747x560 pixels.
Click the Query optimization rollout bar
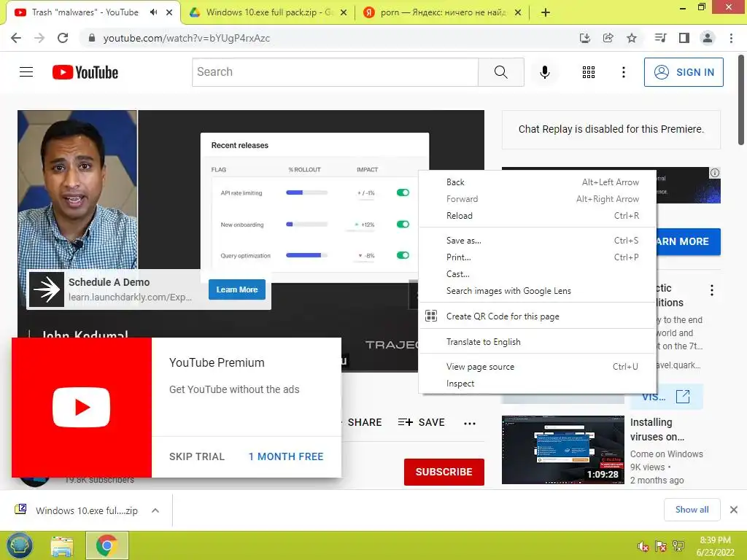click(306, 255)
